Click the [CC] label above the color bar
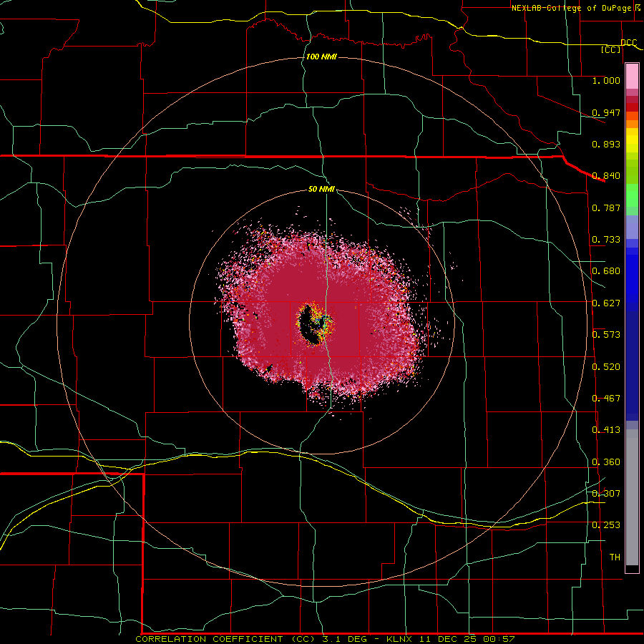This screenshot has height=644, width=644. pos(611,49)
